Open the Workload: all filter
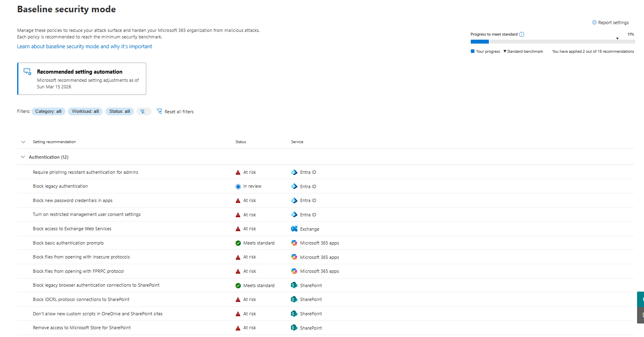The image size is (644, 337). click(x=85, y=111)
